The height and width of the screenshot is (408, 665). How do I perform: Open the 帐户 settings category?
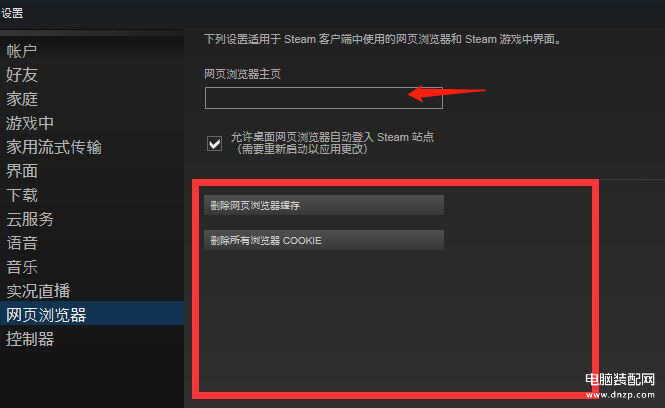(x=21, y=51)
